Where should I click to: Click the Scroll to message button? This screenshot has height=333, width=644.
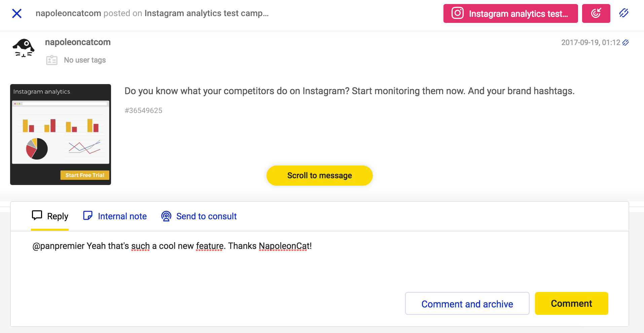[319, 176]
